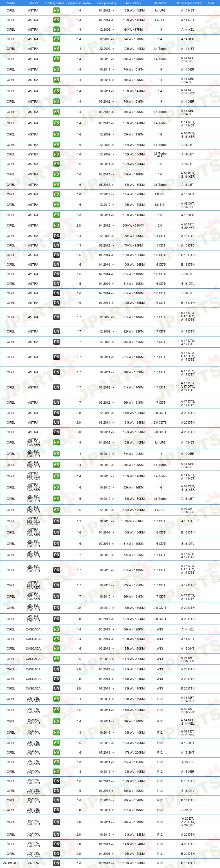Select the Moc silnika column header
Image resolution: width=220 pixels, height=868 pixels.
pos(134,3)
